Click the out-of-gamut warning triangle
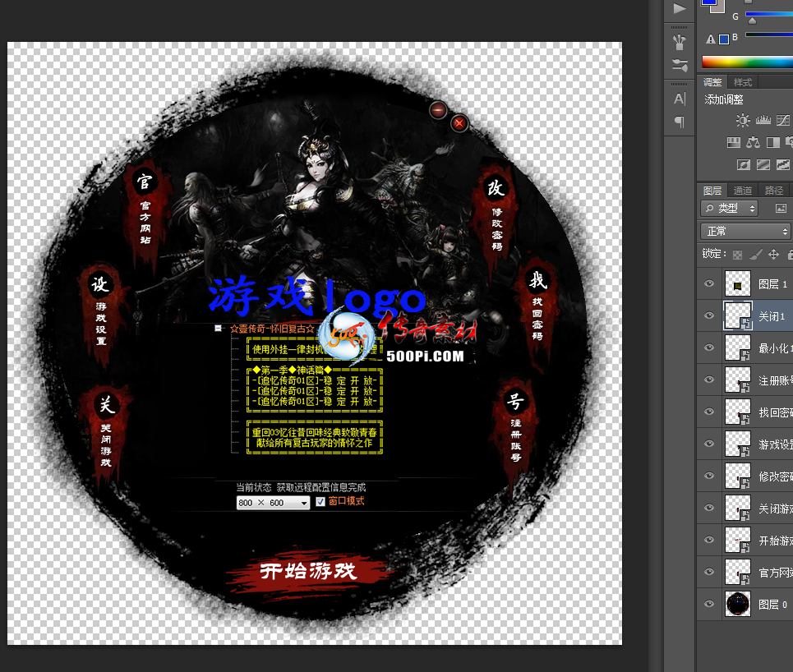The width and height of the screenshot is (793, 672). (711, 39)
